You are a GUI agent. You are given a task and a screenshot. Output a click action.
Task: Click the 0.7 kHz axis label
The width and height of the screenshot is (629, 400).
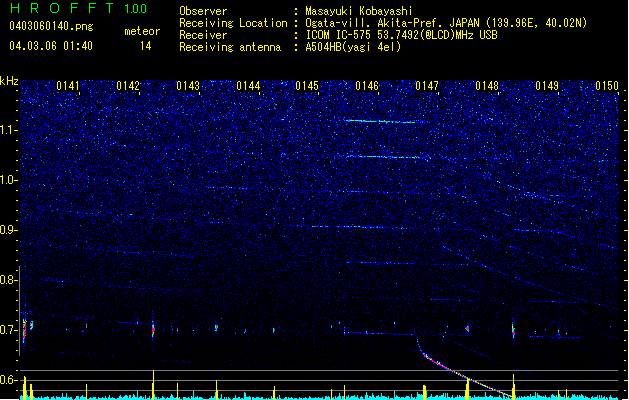point(9,330)
